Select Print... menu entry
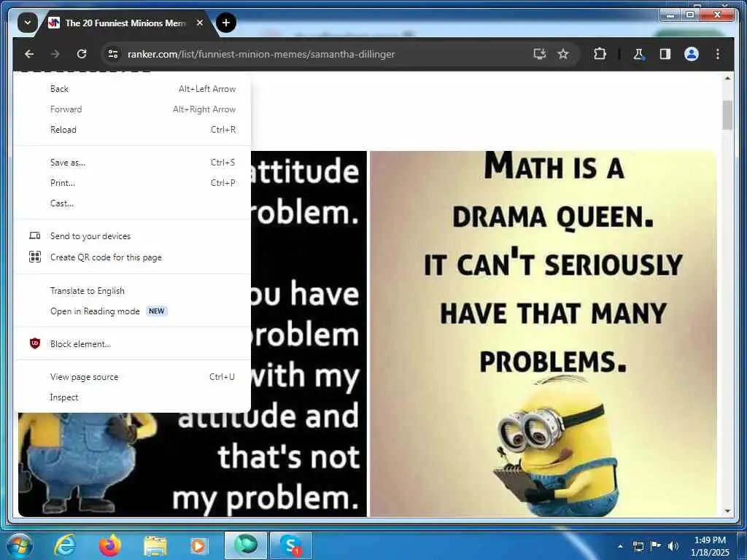 pyautogui.click(x=133, y=183)
